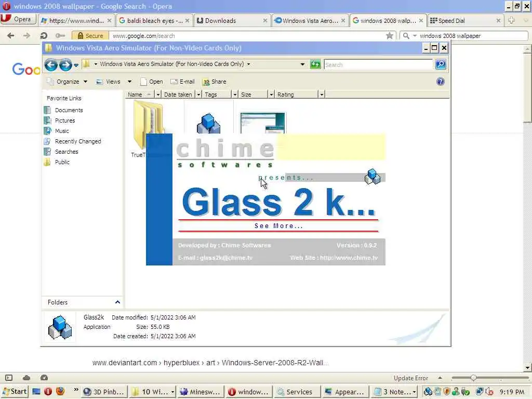Click the E-mail toolbar button
The height and width of the screenshot is (399, 532).
coord(182,82)
